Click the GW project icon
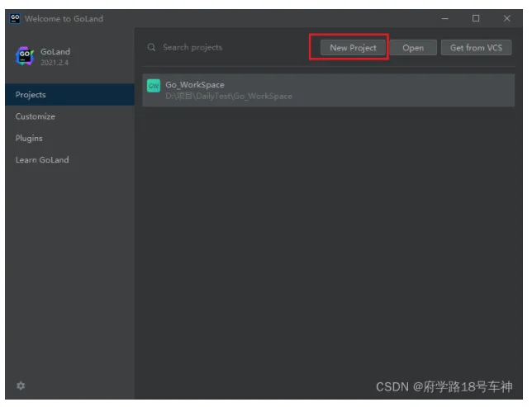This screenshot has height=407, width=532. tap(154, 86)
